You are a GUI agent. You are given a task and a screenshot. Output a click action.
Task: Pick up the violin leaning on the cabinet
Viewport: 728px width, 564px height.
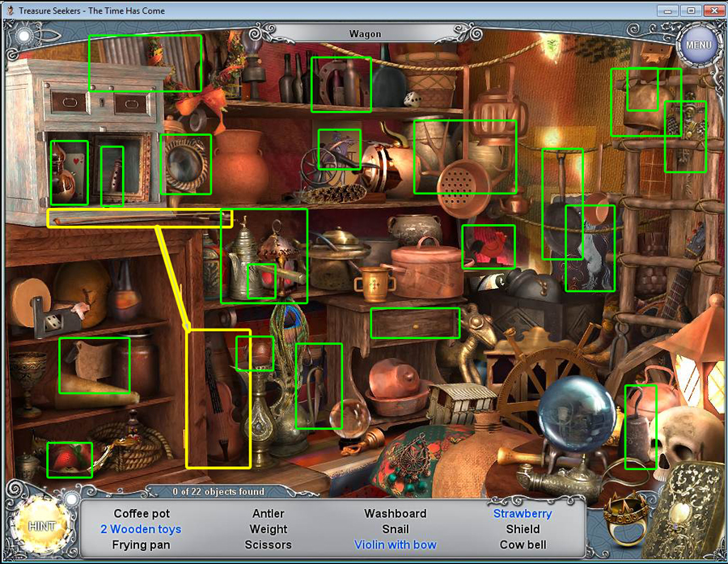click(220, 405)
